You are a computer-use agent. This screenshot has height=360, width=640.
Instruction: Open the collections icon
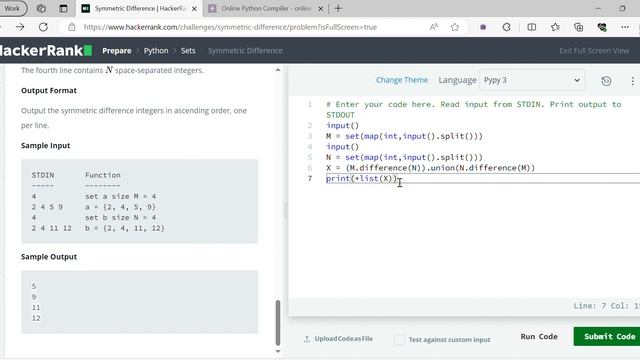(x=579, y=27)
